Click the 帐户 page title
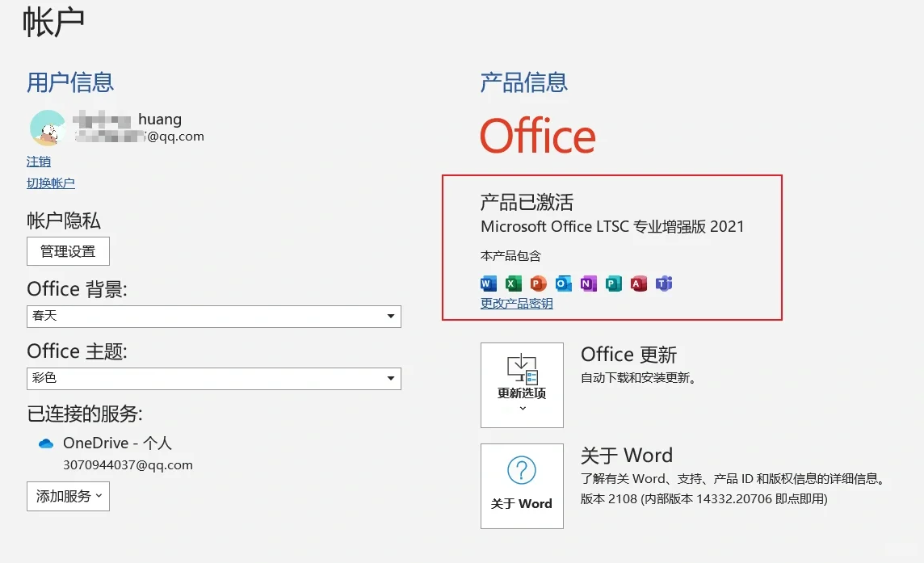924x563 pixels. [x=53, y=23]
